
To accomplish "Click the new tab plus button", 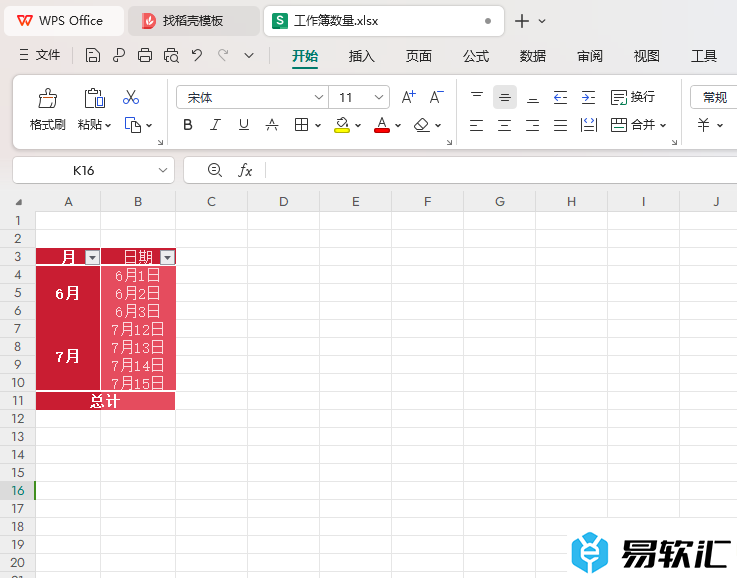I will 522,21.
